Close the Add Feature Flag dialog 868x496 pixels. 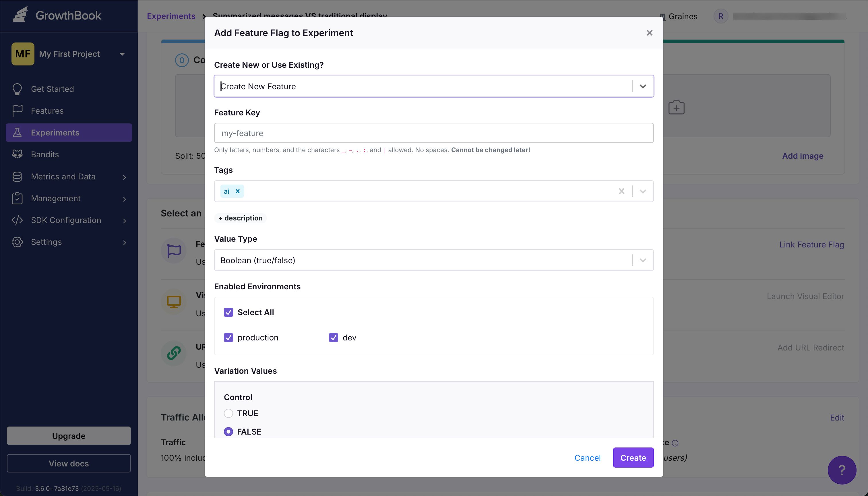pos(649,33)
